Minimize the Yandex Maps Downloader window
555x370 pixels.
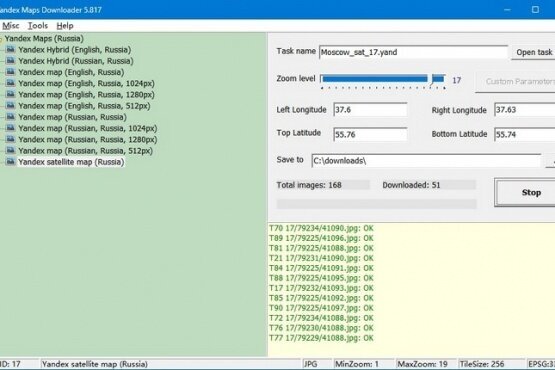click(x=507, y=10)
